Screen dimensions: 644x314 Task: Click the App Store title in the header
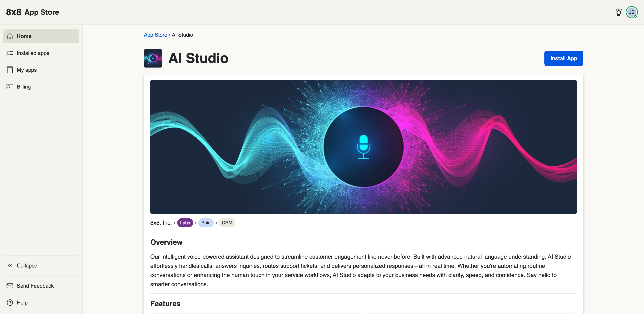tap(42, 12)
